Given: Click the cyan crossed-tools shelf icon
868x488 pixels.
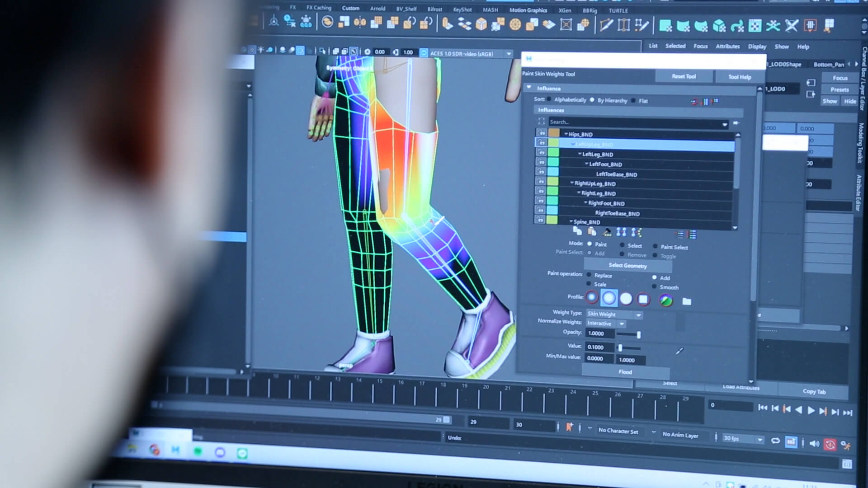Looking at the screenshot, I should (x=773, y=26).
